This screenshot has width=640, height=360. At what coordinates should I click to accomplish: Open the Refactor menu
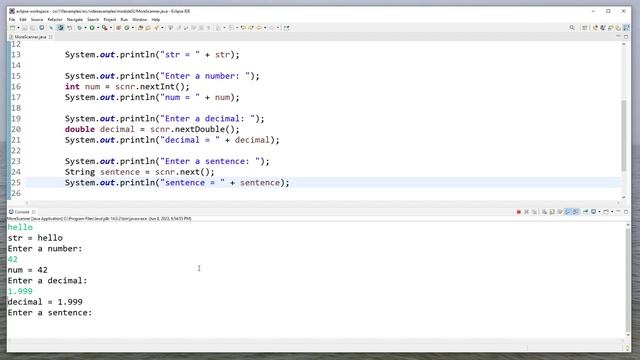coord(55,20)
